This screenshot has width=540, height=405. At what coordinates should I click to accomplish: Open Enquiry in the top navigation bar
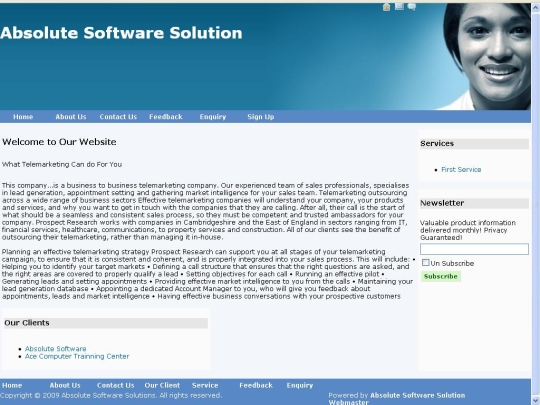coord(213,117)
